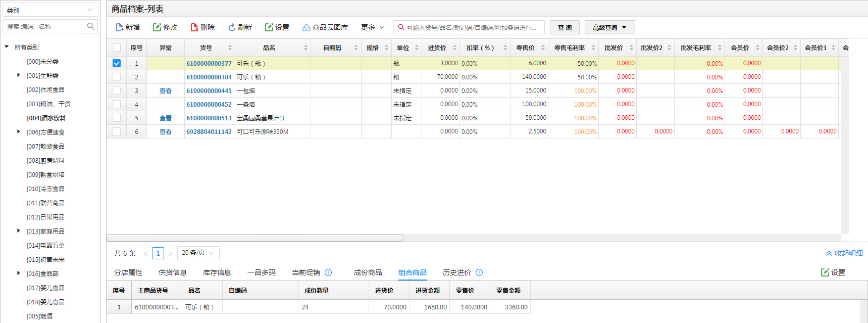Expand the [013]家庭用品 tree node

click(x=19, y=231)
